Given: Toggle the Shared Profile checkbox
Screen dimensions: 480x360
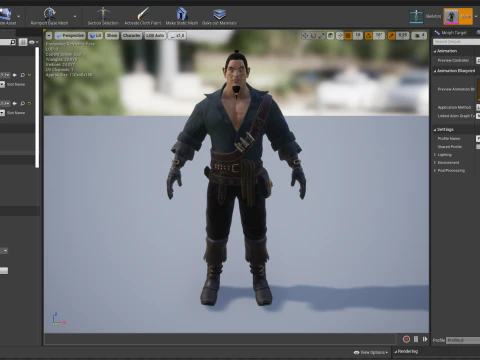Looking at the screenshot, I should pos(478,147).
